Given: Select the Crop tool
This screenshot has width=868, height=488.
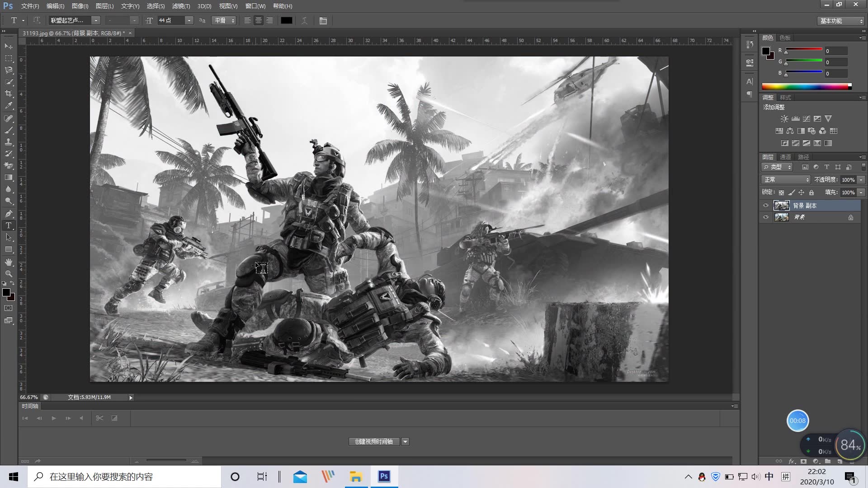Looking at the screenshot, I should 9,94.
